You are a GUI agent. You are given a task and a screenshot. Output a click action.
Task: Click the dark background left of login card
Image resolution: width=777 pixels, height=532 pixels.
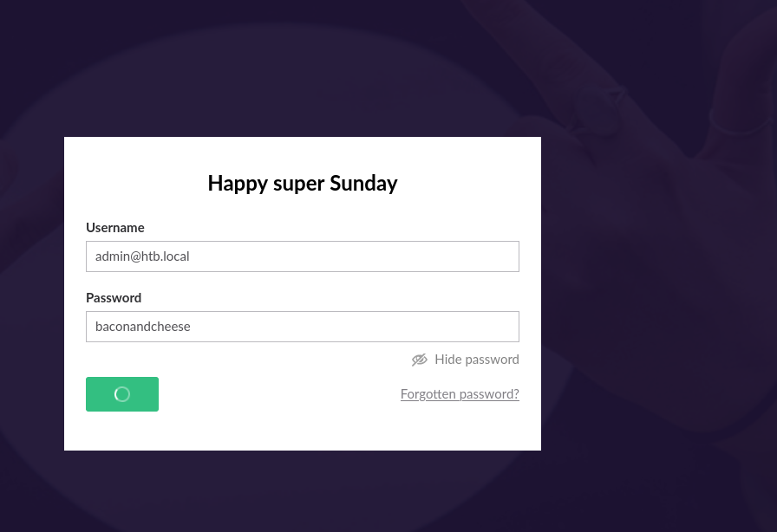(31, 295)
